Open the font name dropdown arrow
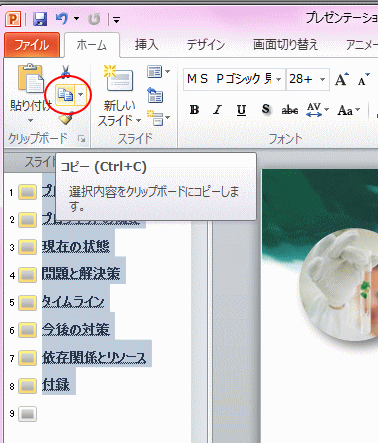 pos(279,80)
